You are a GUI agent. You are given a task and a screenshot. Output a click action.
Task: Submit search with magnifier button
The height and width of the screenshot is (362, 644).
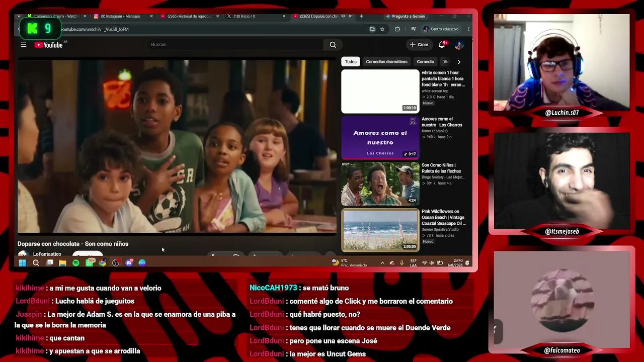point(333,45)
